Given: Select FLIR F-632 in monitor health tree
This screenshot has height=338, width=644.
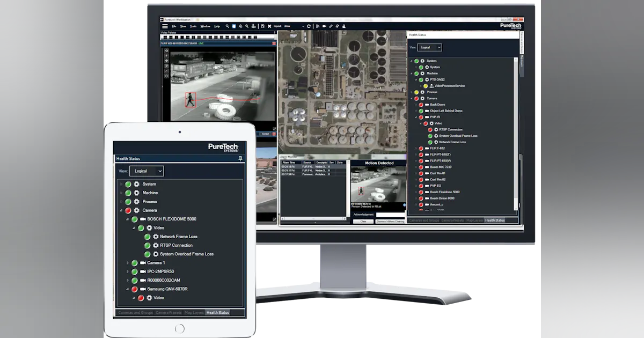Looking at the screenshot, I should pyautogui.click(x=437, y=148).
